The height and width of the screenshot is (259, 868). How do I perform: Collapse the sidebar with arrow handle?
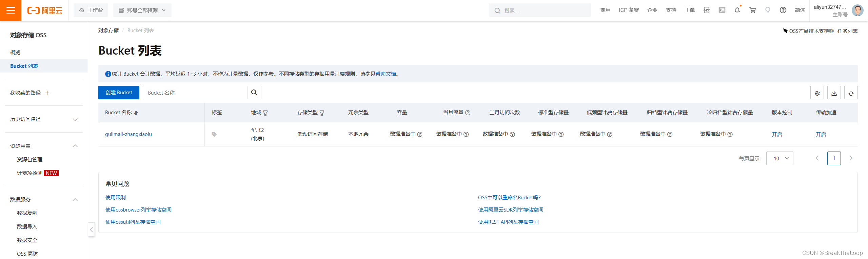point(91,230)
